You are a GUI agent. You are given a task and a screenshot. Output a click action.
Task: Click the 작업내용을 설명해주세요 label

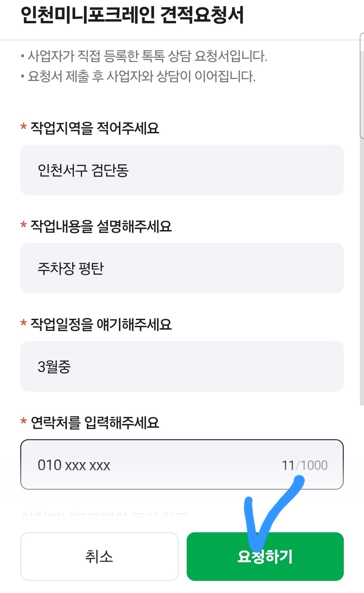101,226
